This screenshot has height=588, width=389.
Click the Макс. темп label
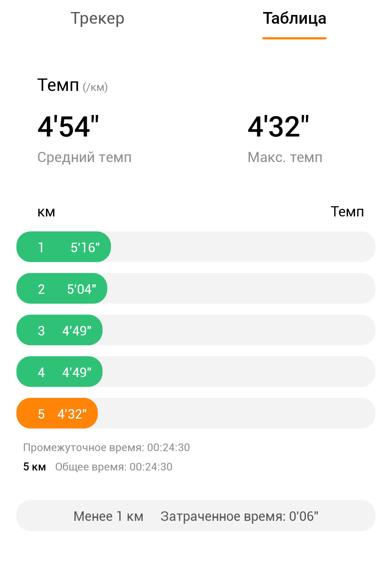point(285,157)
